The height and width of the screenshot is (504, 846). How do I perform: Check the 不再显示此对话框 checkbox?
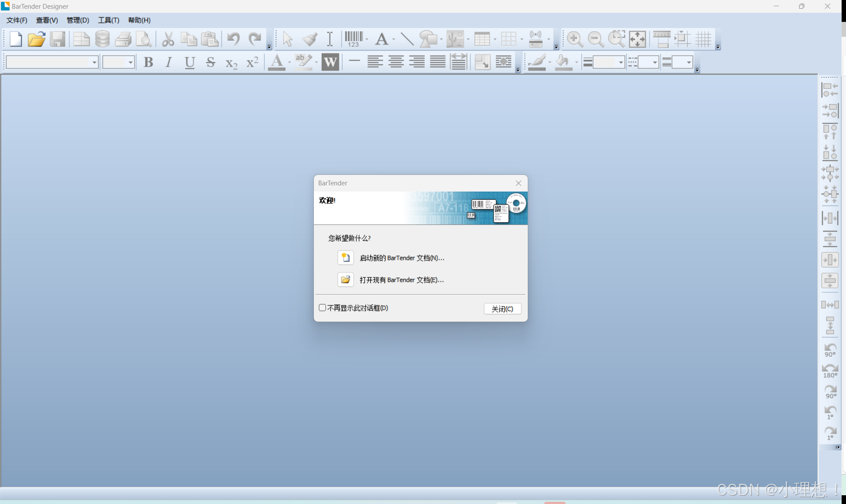point(323,308)
